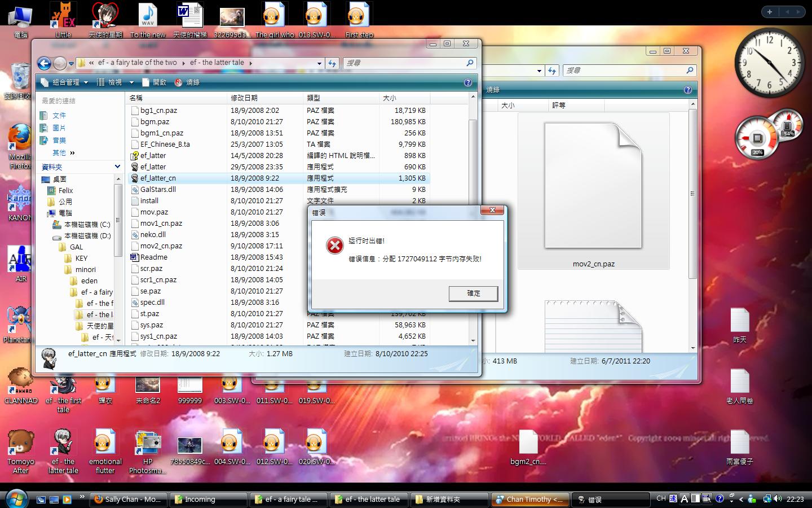Image resolution: width=812 pixels, height=508 pixels.
Task: Collapse the 資料夾 folders pane
Action: point(117,167)
